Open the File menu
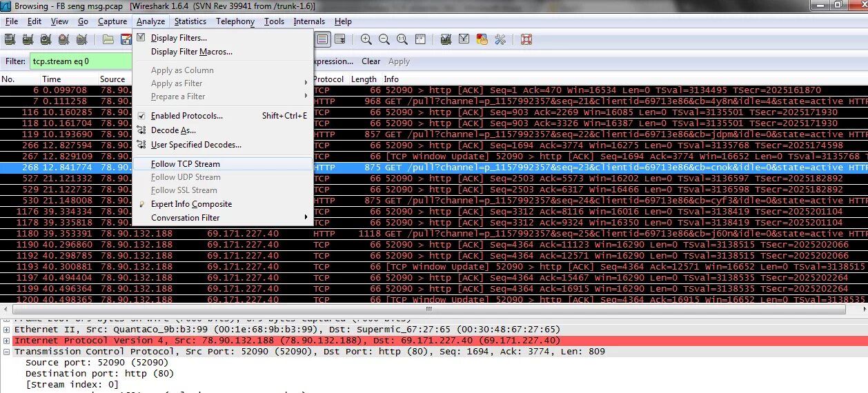Viewport: 868px width, 393px height. [x=12, y=21]
